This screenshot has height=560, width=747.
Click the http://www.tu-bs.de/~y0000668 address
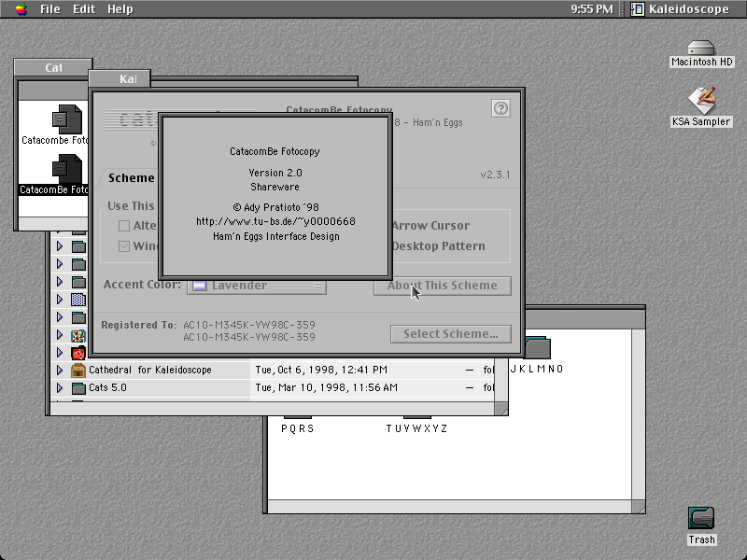pyautogui.click(x=275, y=221)
